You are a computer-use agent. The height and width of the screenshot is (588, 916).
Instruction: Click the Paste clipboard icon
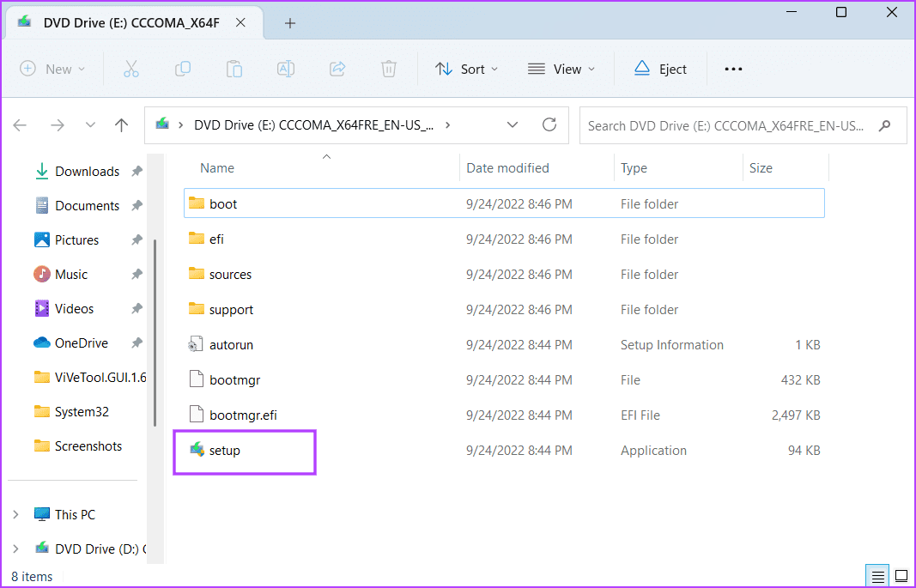(234, 69)
